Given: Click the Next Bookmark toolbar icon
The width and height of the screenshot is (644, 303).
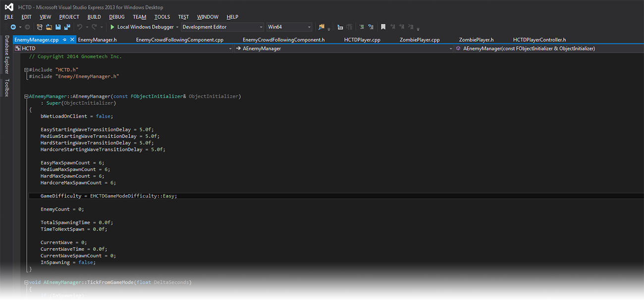Looking at the screenshot, I should [401, 27].
